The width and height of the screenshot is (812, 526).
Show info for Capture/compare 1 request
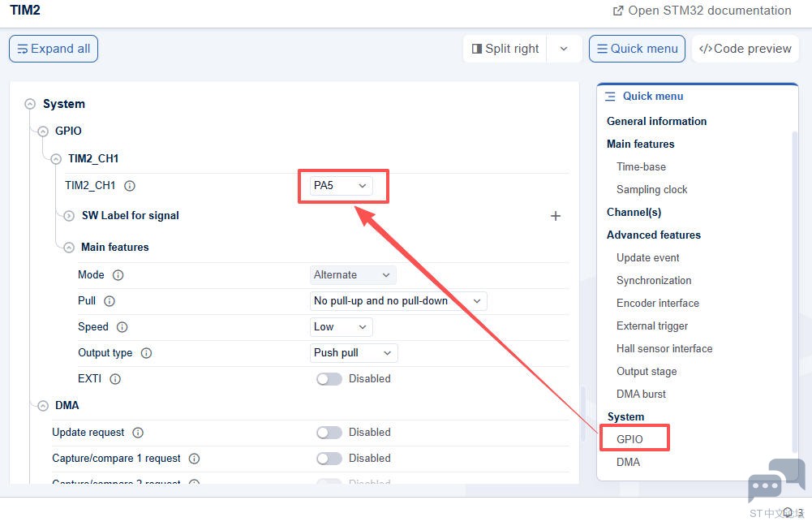(x=194, y=458)
